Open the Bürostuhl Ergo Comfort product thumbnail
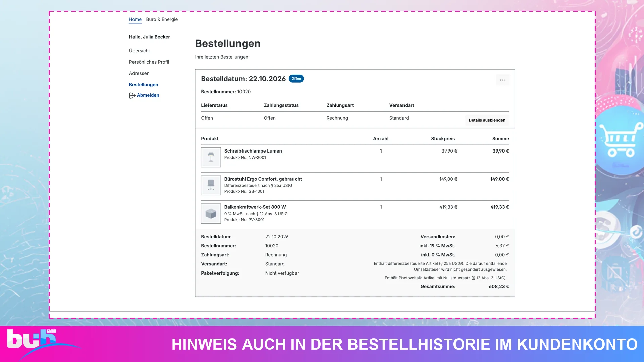The image size is (644, 362). [x=211, y=185]
